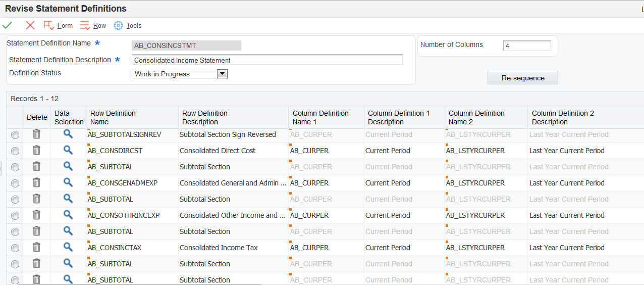Click the Tools menu label
644x285 pixels.
(134, 25)
